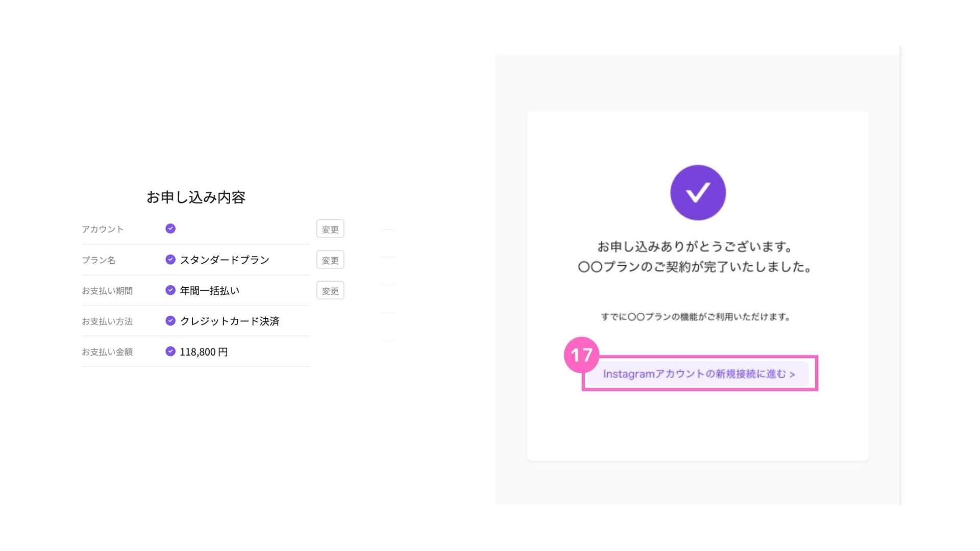Click the すでに〇〇プランの機能がご利用いただけます text
Viewport: 980px width, 551px height.
(x=696, y=317)
